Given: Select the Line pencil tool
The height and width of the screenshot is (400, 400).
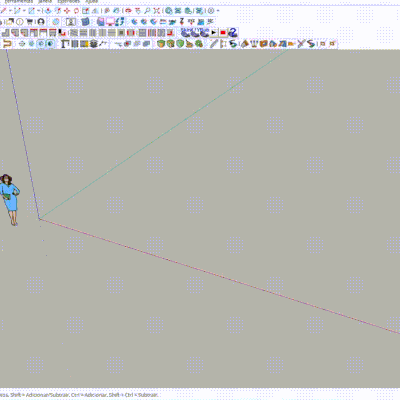Looking at the screenshot, I should point(3,11).
